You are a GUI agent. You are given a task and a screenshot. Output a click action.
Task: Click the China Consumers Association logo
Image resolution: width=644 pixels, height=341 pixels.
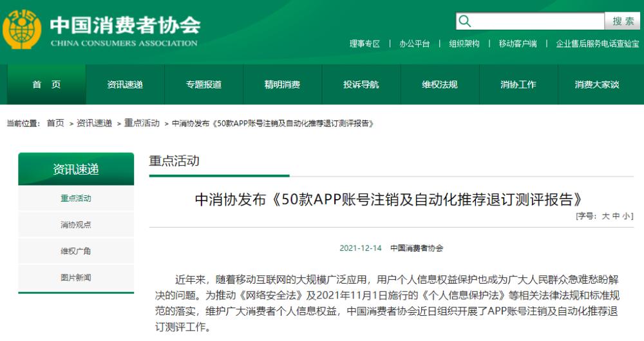click(22, 30)
